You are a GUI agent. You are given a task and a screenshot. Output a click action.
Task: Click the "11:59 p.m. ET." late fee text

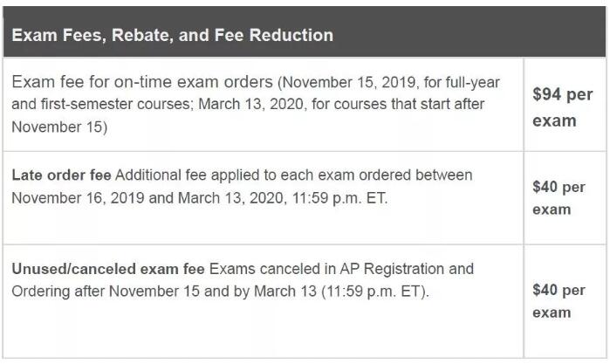pos(339,198)
